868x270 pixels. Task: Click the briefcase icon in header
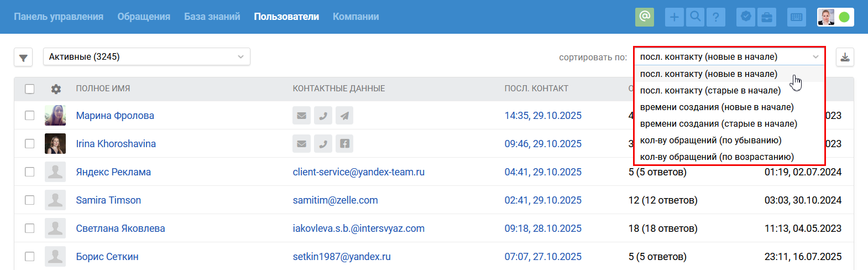767,17
